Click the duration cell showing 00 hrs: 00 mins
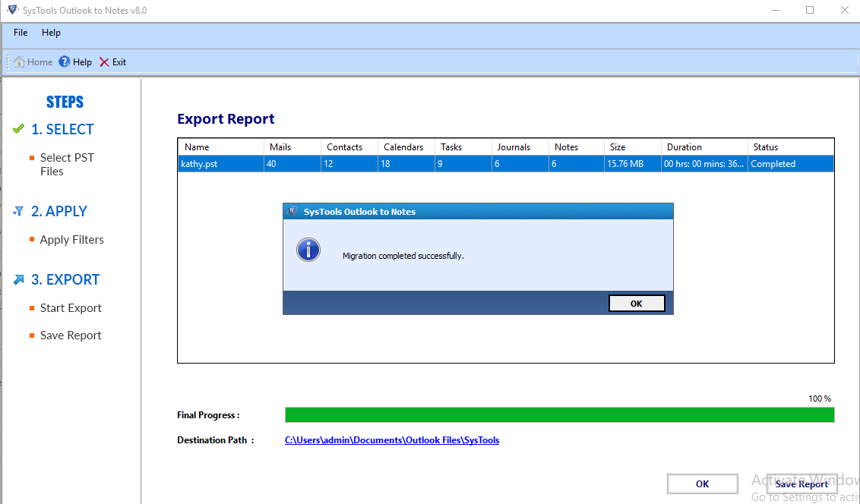Image resolution: width=860 pixels, height=504 pixels. (703, 164)
